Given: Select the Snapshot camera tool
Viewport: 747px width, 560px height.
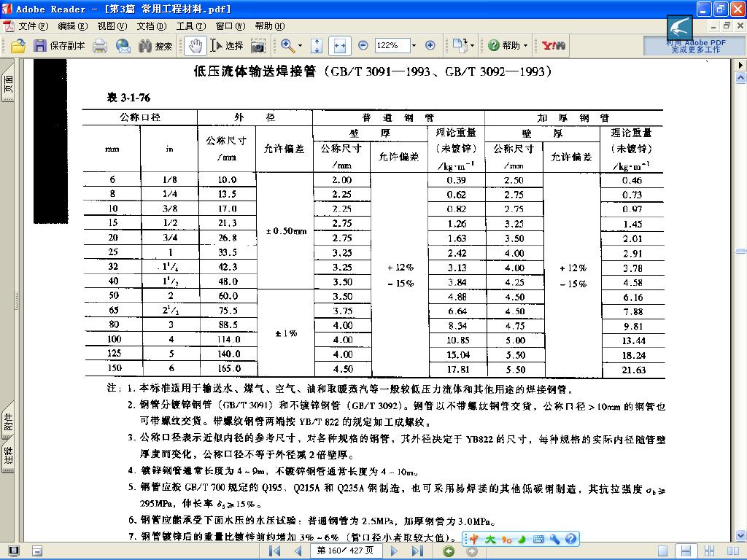Looking at the screenshot, I should [x=258, y=46].
